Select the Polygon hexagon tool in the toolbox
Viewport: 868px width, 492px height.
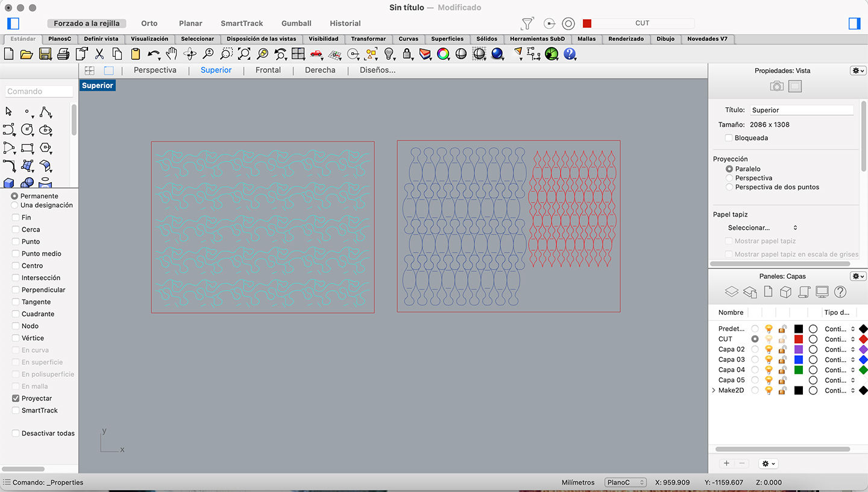tap(45, 148)
